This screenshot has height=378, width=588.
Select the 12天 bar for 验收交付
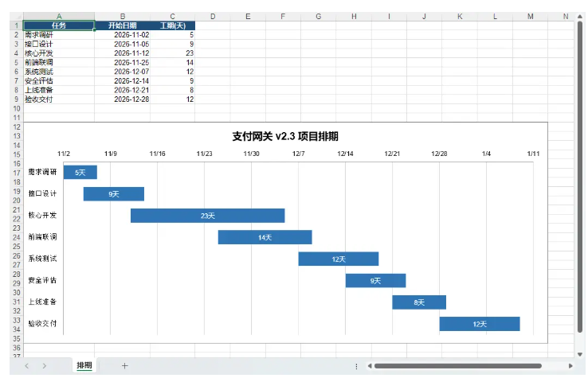click(x=480, y=324)
